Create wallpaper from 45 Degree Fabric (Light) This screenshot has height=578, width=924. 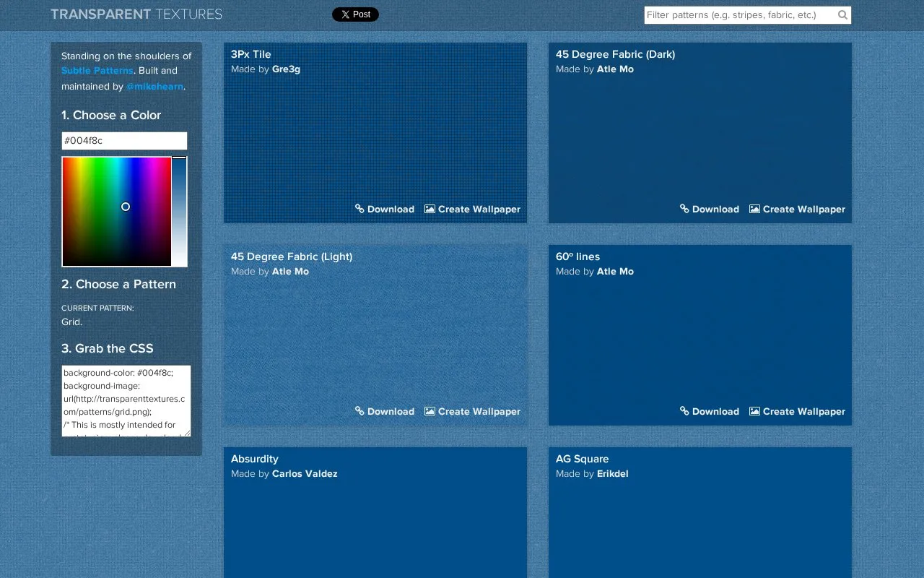[x=472, y=411]
